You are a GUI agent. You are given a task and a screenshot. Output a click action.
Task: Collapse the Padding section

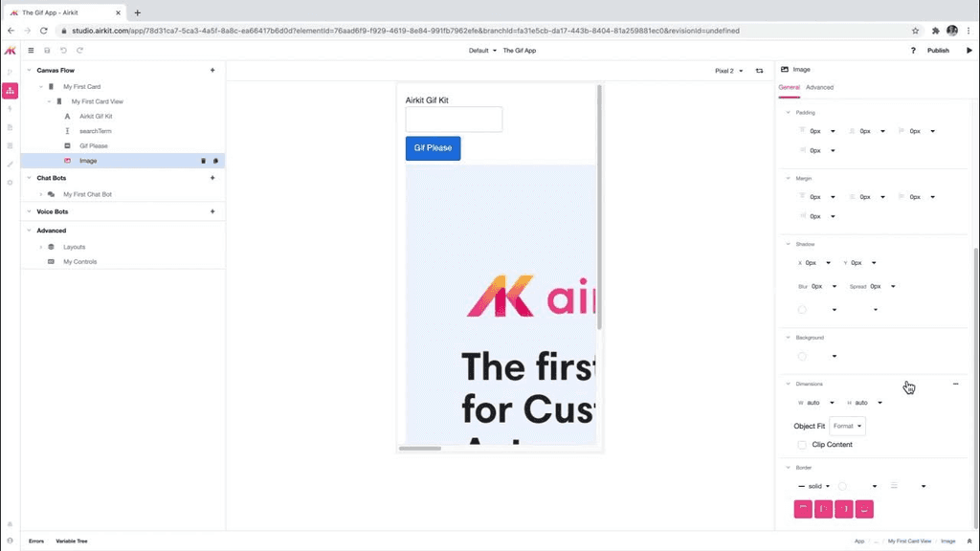coord(789,113)
